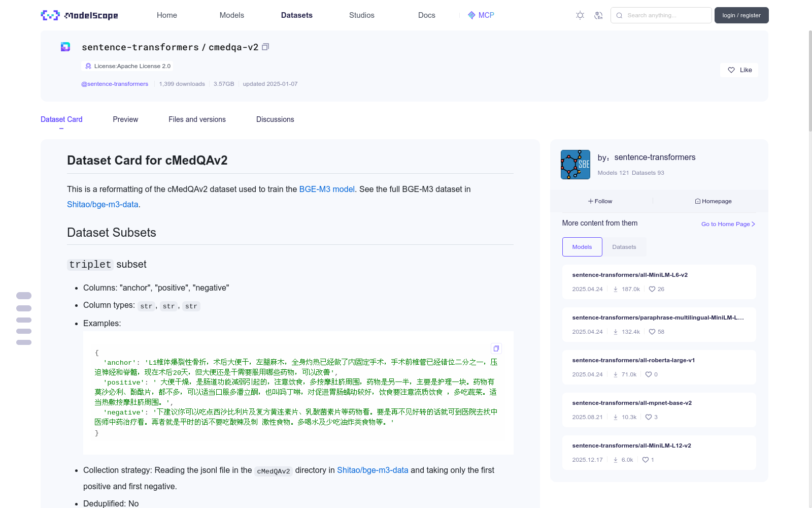Click the plus icon on Follow
The height and width of the screenshot is (508, 812).
click(x=591, y=201)
